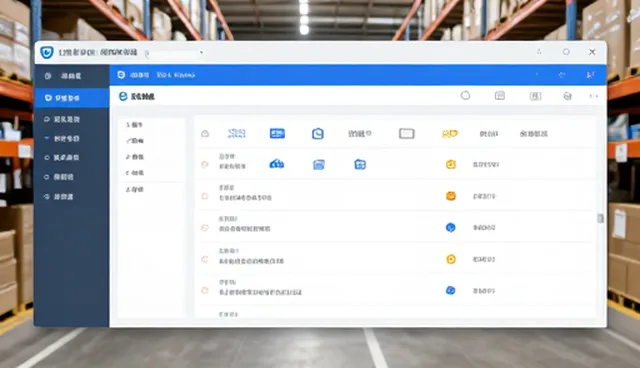Viewport: 640px width, 368px height.
Task: Expand the fourth sidebar item with the dash marker
Action: tap(62, 138)
